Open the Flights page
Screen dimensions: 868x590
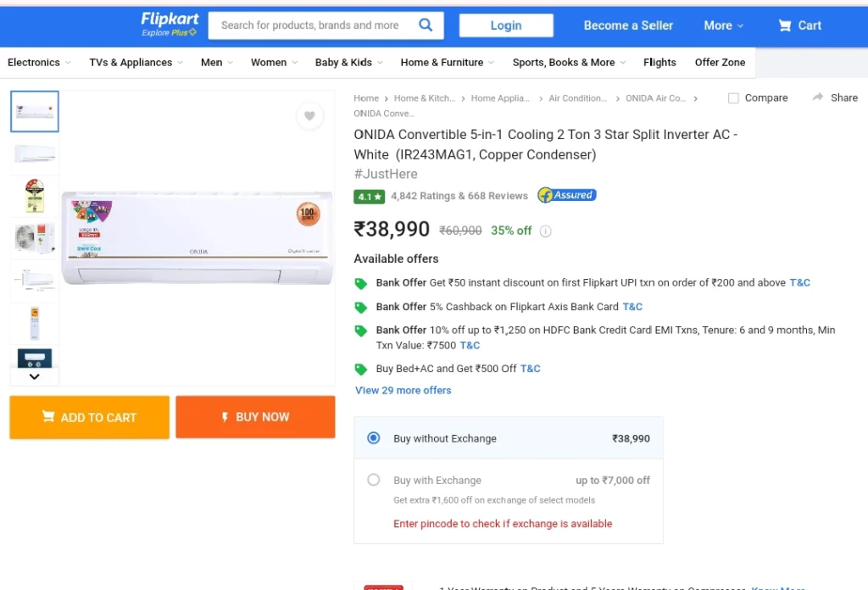tap(659, 63)
